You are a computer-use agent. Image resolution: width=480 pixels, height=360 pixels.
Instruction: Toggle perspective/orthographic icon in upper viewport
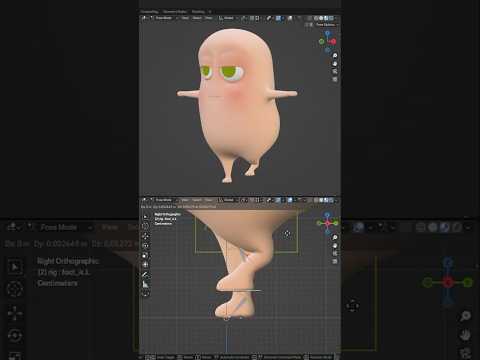[x=335, y=79]
